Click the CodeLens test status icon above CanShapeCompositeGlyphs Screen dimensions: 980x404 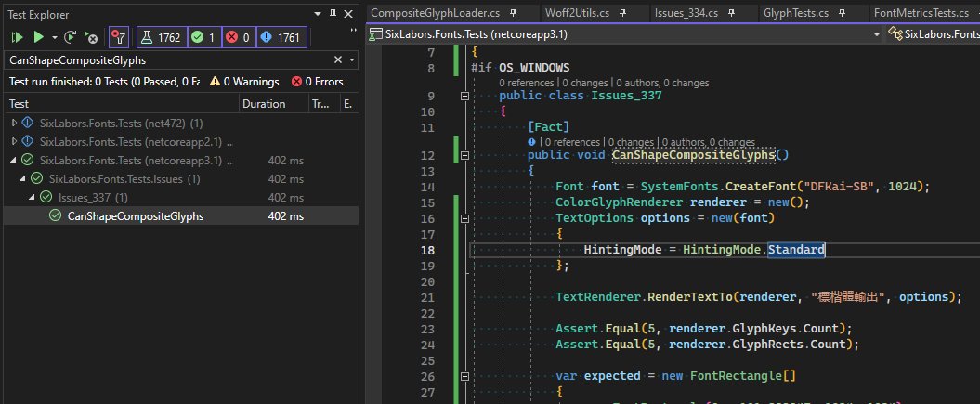click(x=532, y=142)
